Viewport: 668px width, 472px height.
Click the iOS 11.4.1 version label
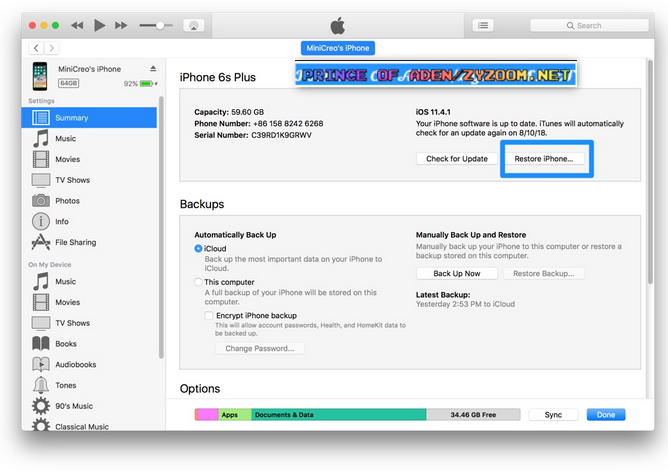(x=433, y=112)
